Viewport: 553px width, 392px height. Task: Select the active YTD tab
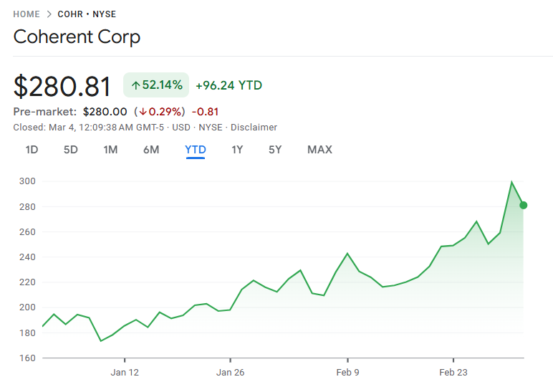coord(196,150)
